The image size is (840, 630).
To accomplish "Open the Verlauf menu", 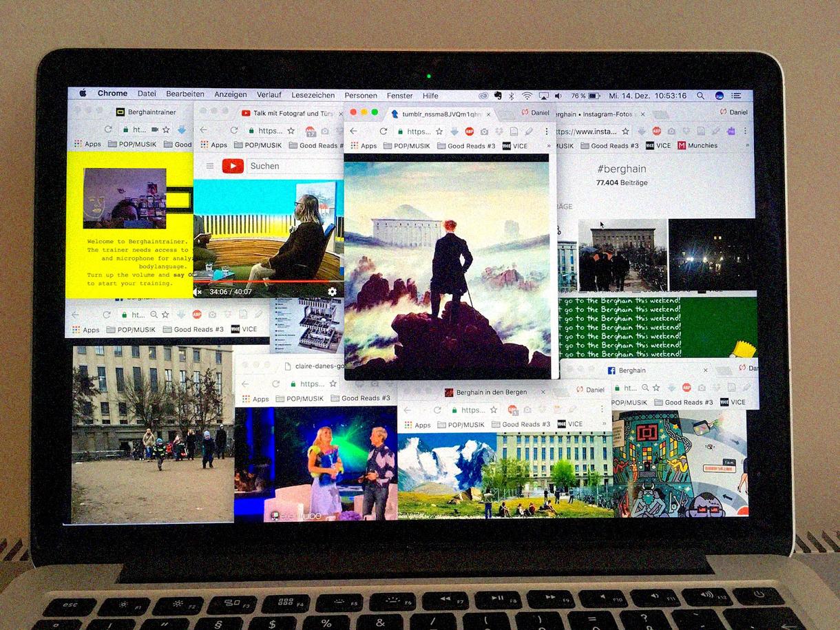I will (x=269, y=95).
